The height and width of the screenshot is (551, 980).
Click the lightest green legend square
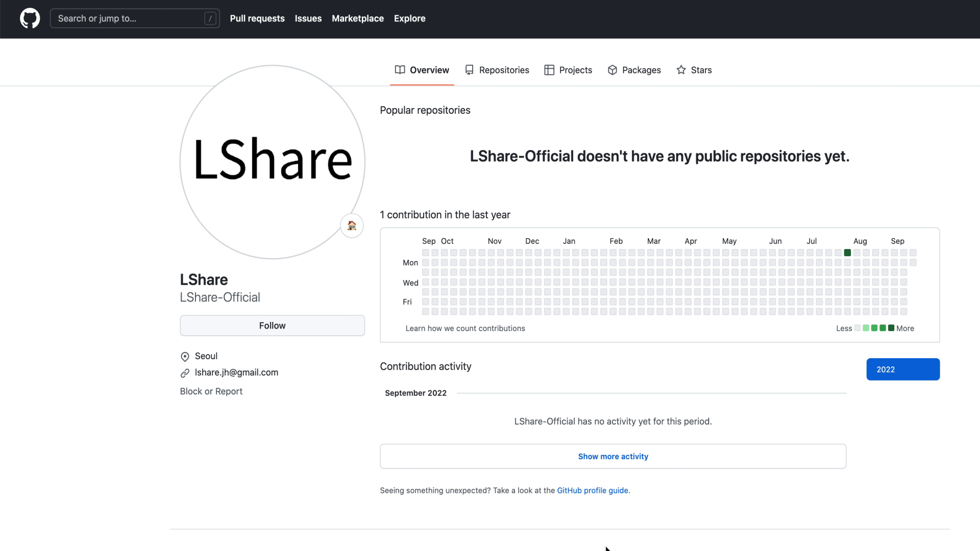click(x=866, y=328)
